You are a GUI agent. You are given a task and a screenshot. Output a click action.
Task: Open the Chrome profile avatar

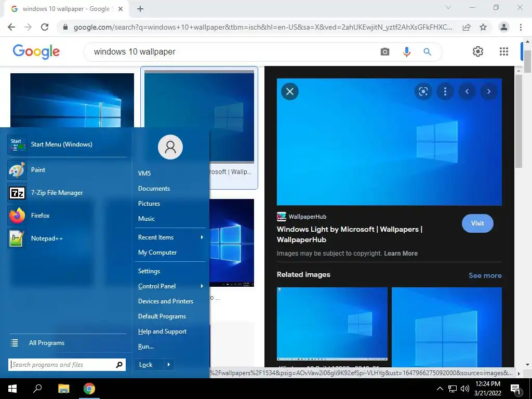click(504, 27)
